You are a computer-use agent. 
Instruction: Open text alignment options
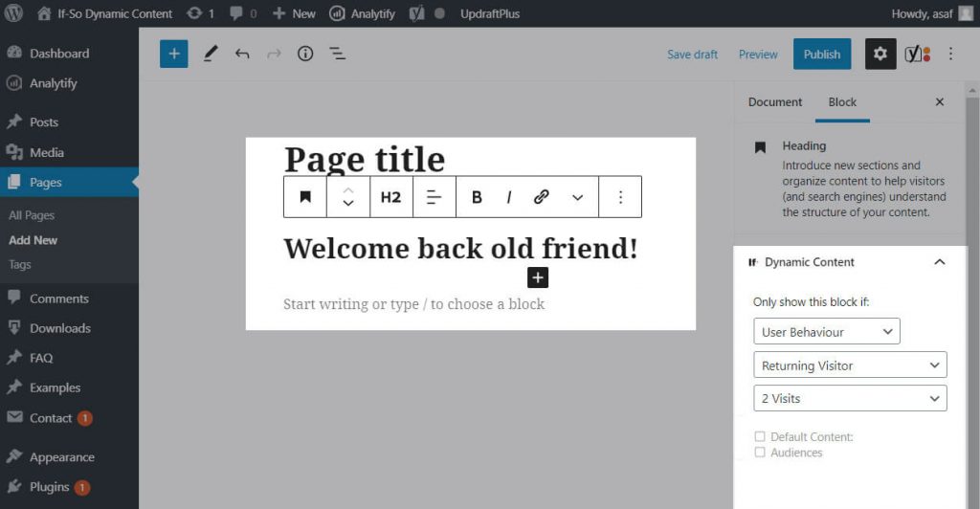(434, 197)
